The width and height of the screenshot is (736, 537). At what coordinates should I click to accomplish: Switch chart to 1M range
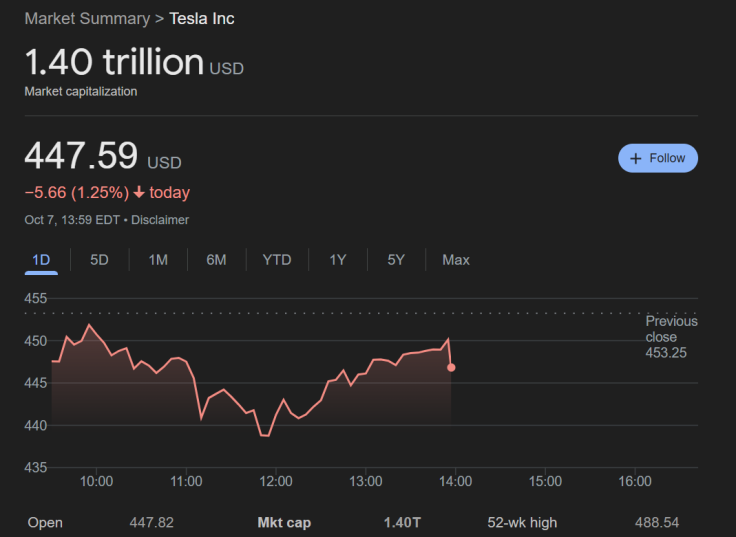[158, 260]
